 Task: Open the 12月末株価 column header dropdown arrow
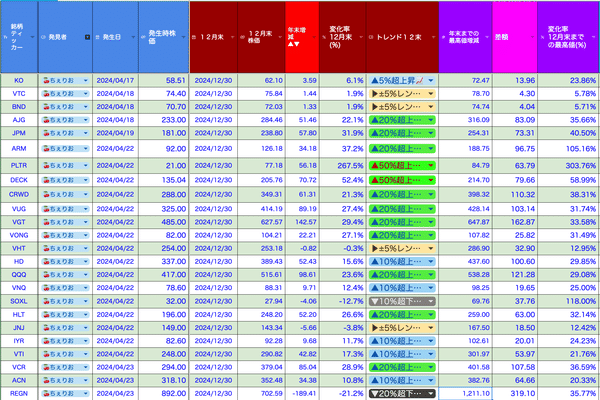click(280, 37)
